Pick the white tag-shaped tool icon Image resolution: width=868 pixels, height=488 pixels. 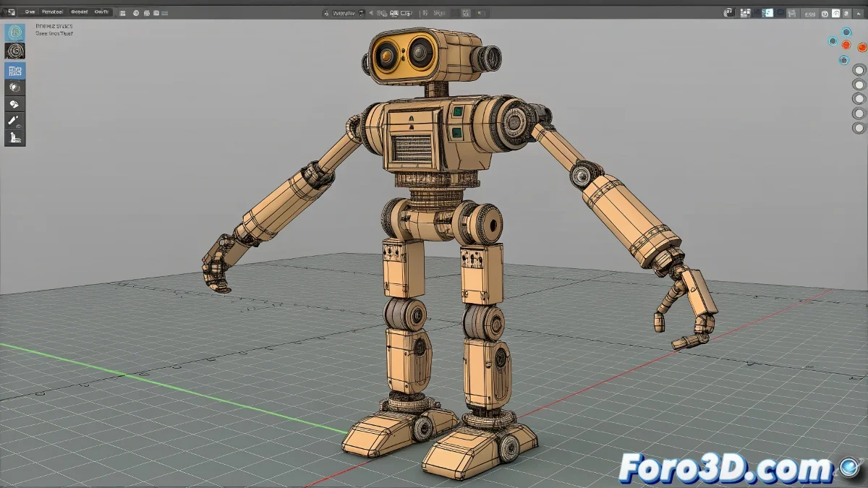pyautogui.click(x=14, y=103)
